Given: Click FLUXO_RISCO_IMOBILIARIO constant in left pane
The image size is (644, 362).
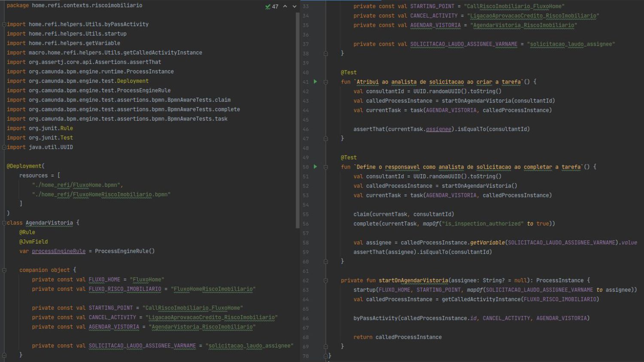Looking at the screenshot, I should click(125, 289).
